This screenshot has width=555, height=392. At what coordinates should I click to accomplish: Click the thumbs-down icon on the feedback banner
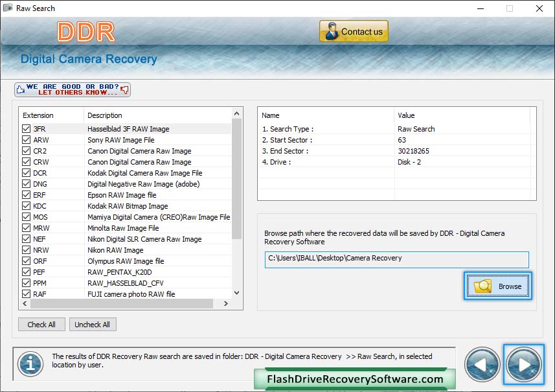[124, 89]
